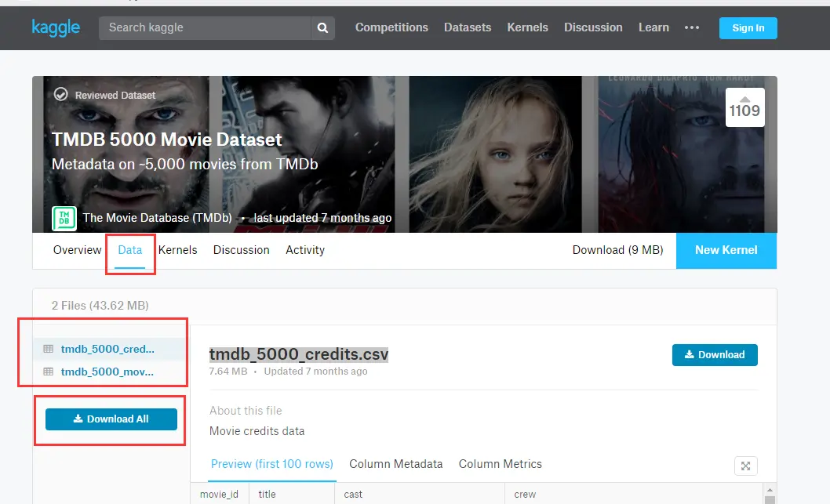Screen dimensions: 830x504
Task: Go to Kernels in top navigation
Action: pos(527,27)
